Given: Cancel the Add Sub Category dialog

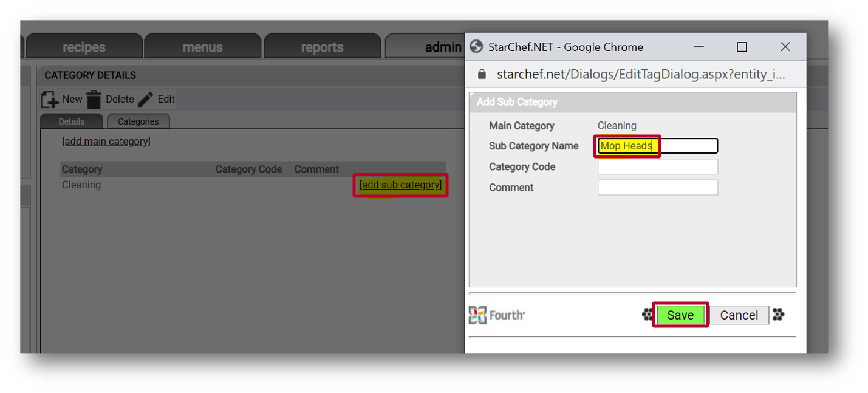Looking at the screenshot, I should 739,315.
